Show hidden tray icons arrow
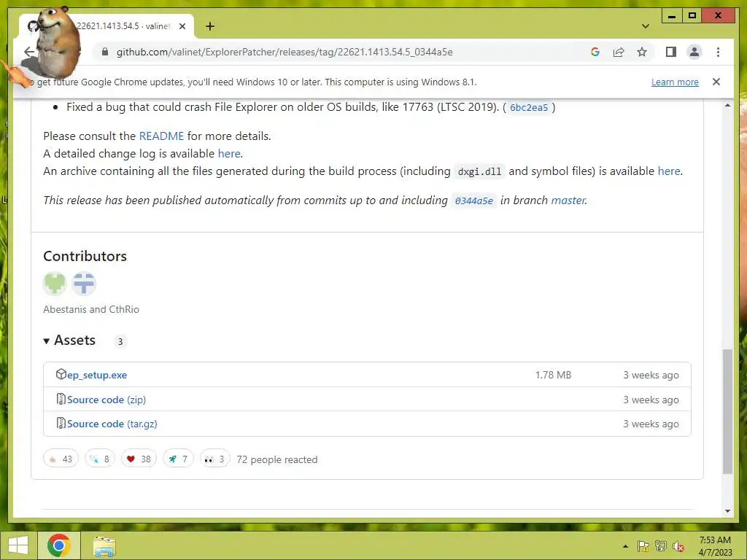 click(625, 546)
